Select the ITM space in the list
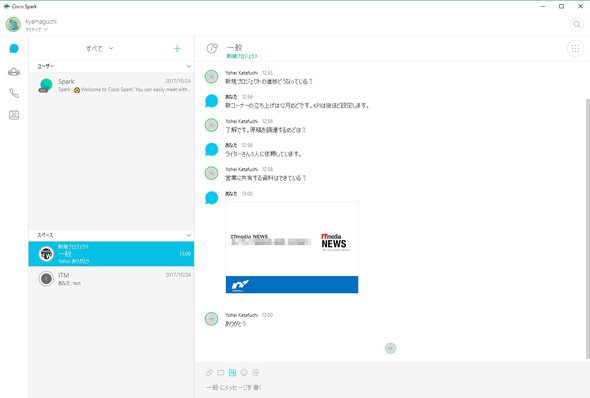 click(x=111, y=279)
